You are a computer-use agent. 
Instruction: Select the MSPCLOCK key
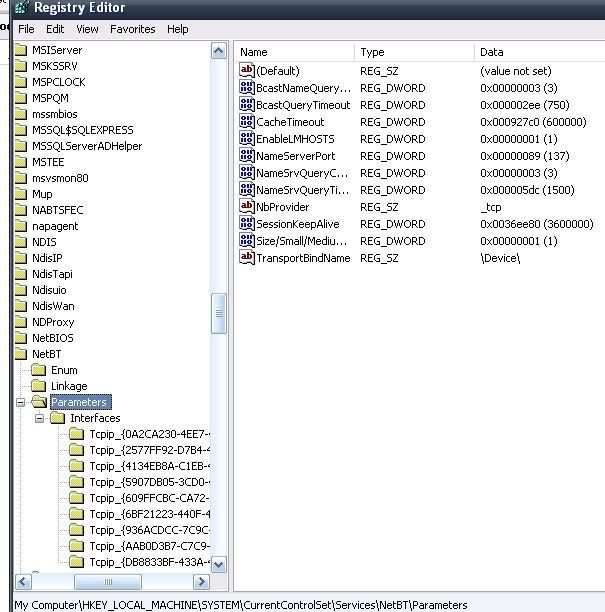pos(59,82)
